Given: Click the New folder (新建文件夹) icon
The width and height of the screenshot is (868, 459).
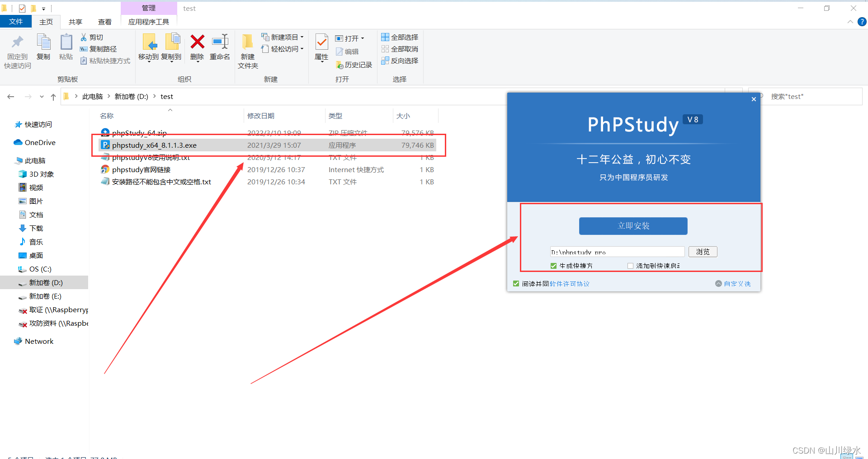Looking at the screenshot, I should pos(248,42).
